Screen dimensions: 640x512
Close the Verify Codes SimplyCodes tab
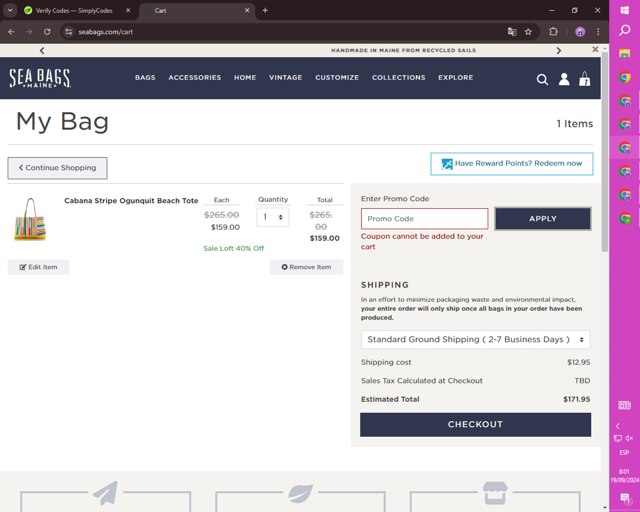point(128,10)
